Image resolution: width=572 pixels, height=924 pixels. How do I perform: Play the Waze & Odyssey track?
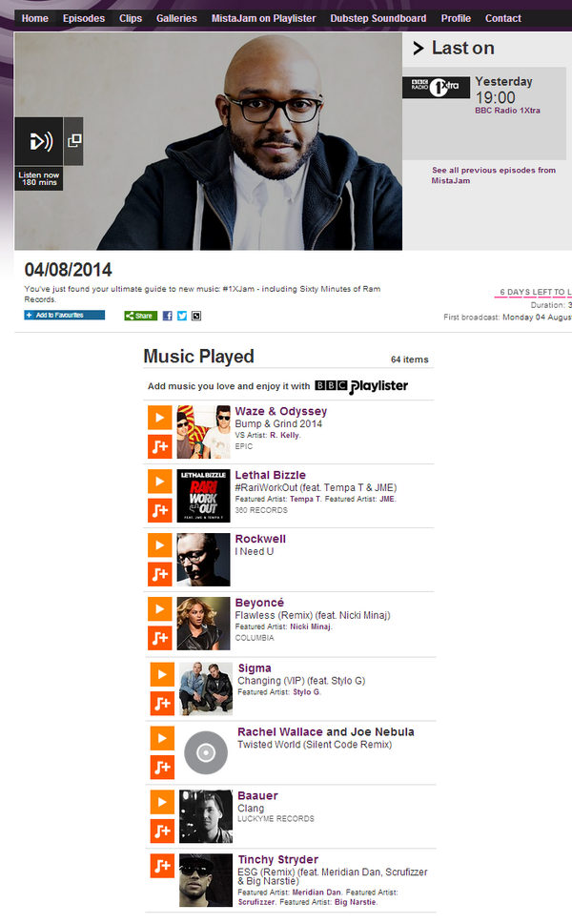(x=159, y=418)
